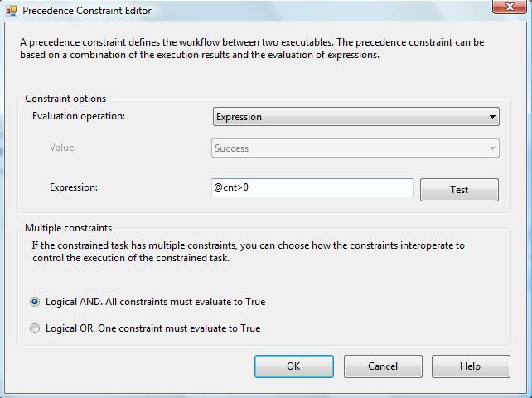
Task: Click the 'Constraint options' group heading
Action: click(x=65, y=99)
